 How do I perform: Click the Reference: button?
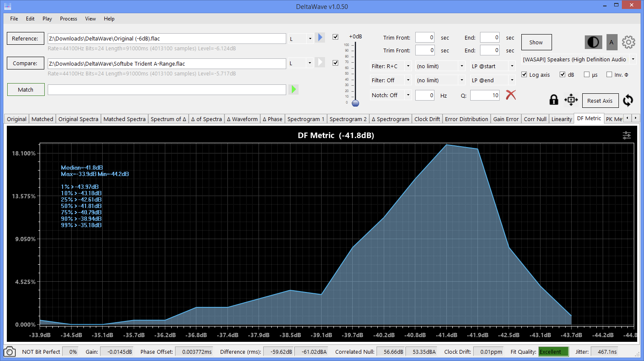pyautogui.click(x=25, y=38)
